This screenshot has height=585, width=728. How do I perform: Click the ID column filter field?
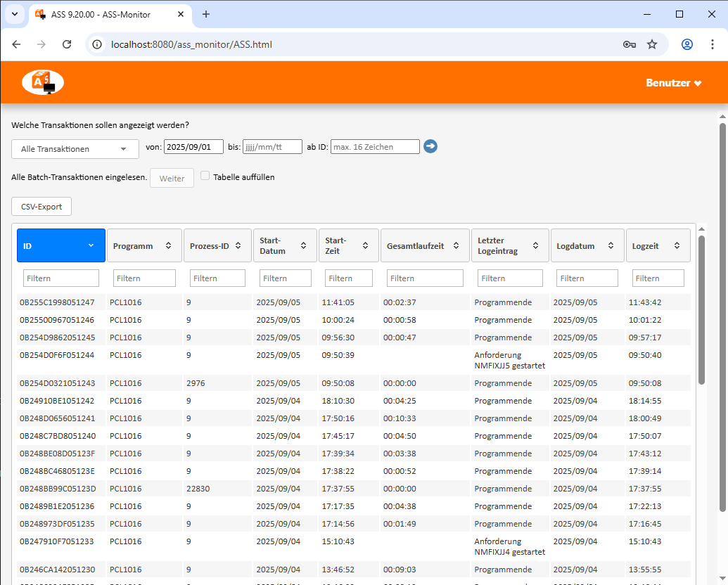(60, 278)
